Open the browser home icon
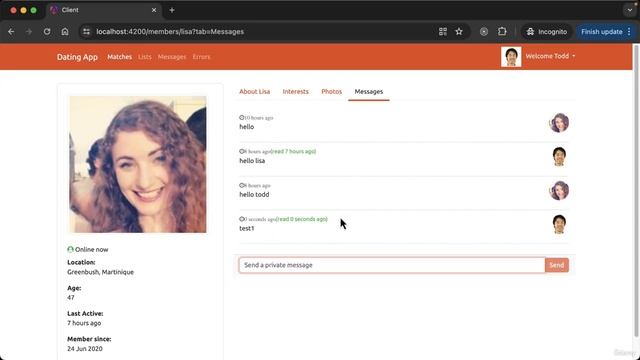This screenshot has width=640, height=360. [65, 31]
